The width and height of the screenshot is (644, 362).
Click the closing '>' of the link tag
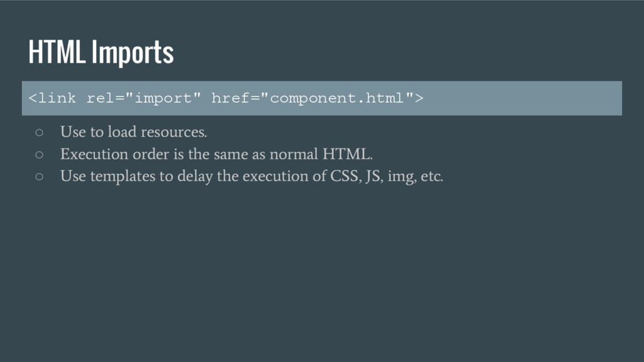(x=419, y=98)
